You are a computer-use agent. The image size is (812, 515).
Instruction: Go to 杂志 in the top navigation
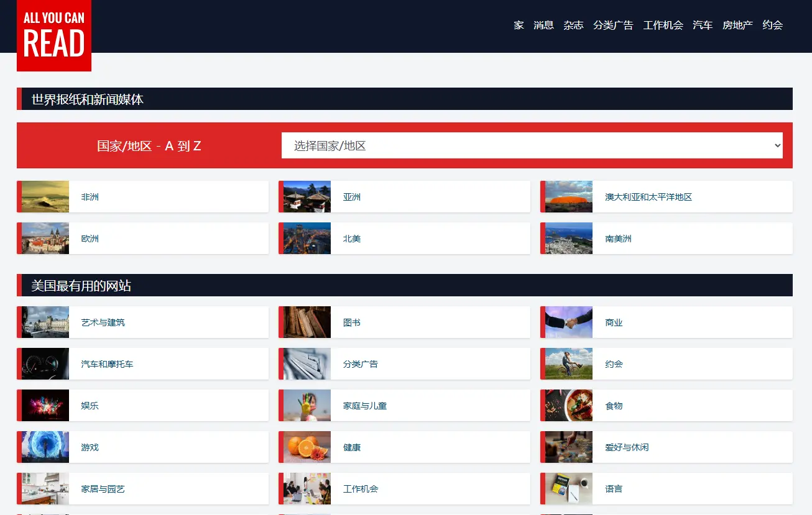pyautogui.click(x=573, y=25)
